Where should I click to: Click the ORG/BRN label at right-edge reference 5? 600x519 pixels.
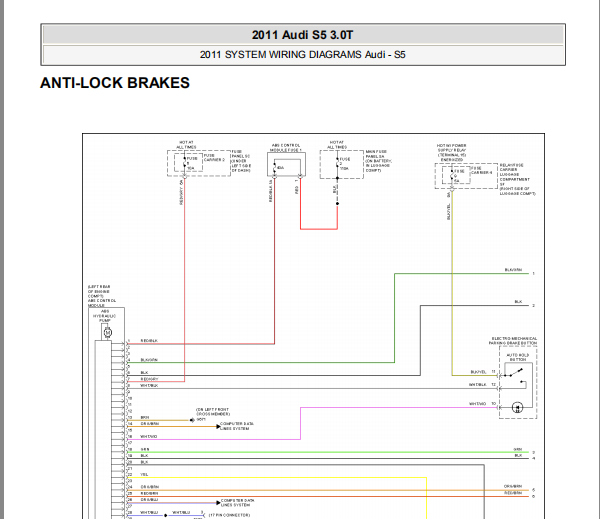(x=513, y=486)
